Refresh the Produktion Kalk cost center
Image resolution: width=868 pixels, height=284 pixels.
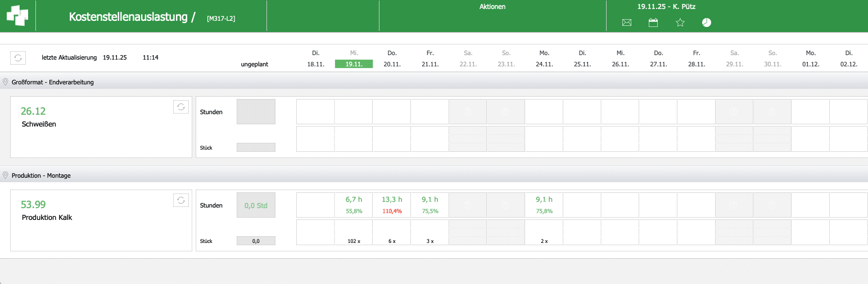[180, 200]
